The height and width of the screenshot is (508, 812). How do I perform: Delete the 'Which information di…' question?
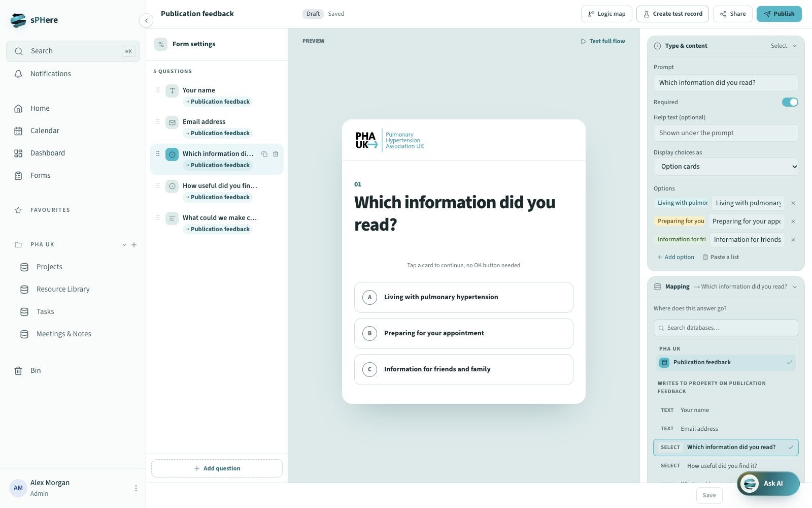276,153
